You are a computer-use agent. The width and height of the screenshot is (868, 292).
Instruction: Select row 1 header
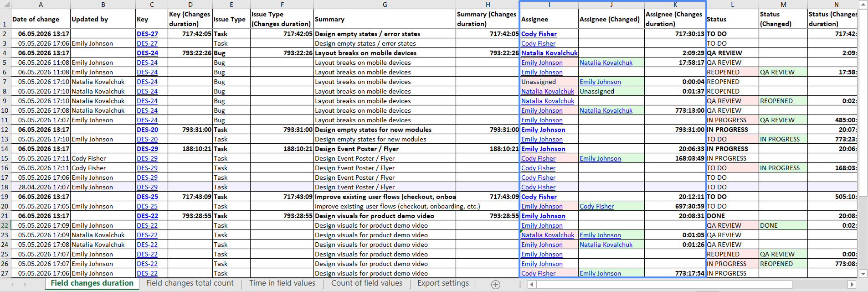point(5,19)
